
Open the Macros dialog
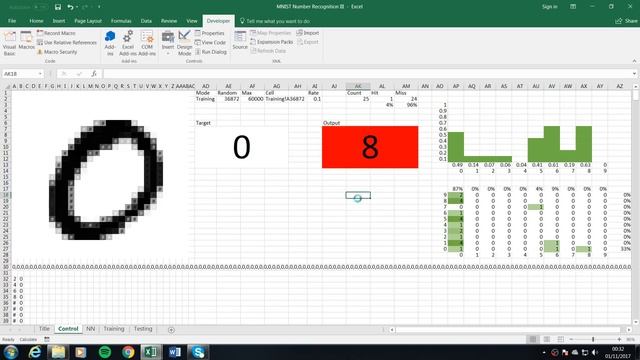click(x=27, y=41)
